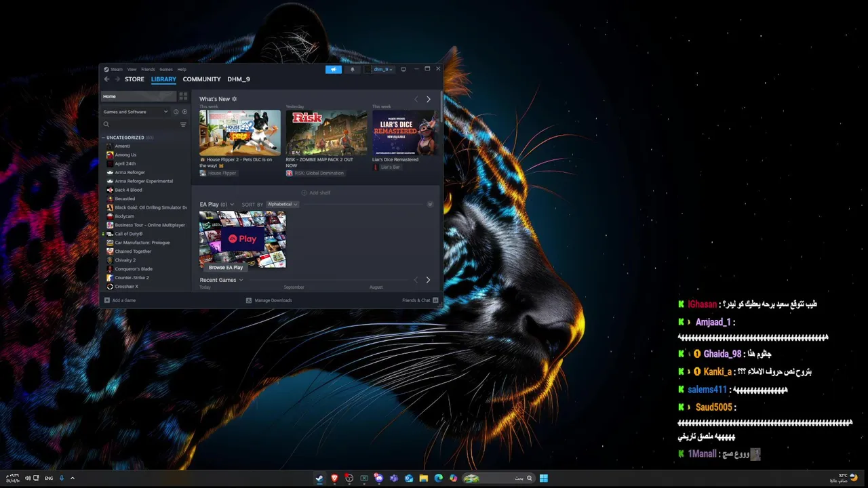Switch library to grid collections view
The width and height of the screenshot is (868, 488).
pyautogui.click(x=183, y=96)
